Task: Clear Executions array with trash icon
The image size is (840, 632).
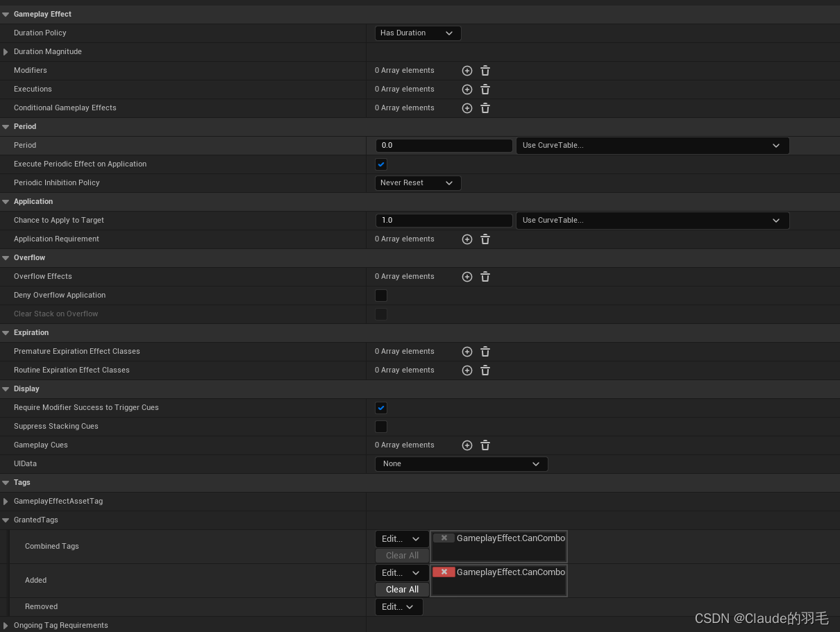Action: pyautogui.click(x=485, y=89)
